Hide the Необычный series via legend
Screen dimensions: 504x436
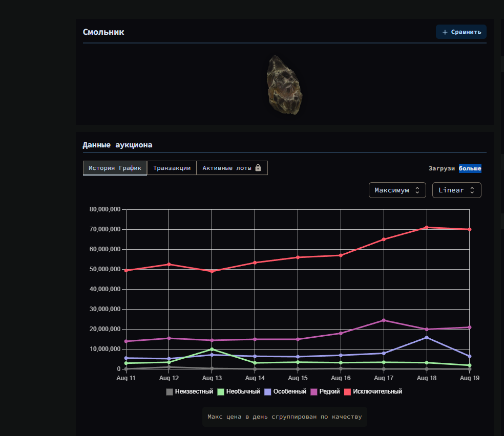point(239,391)
